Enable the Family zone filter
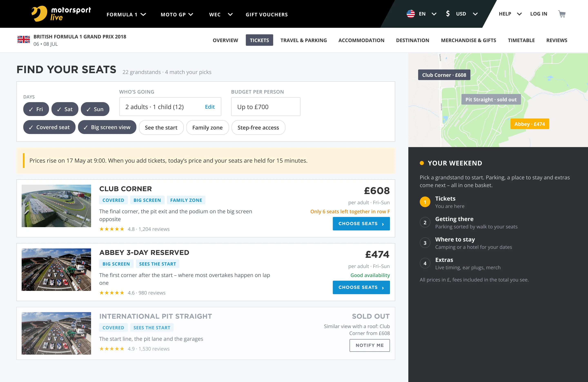This screenshot has height=382, width=588. pyautogui.click(x=207, y=128)
